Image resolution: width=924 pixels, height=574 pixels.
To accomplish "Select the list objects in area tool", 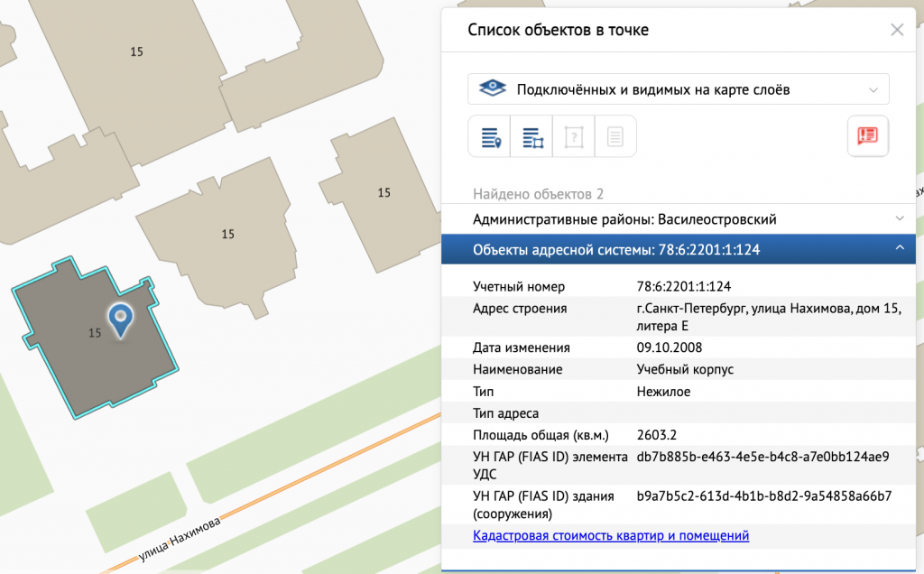I will coord(531,137).
